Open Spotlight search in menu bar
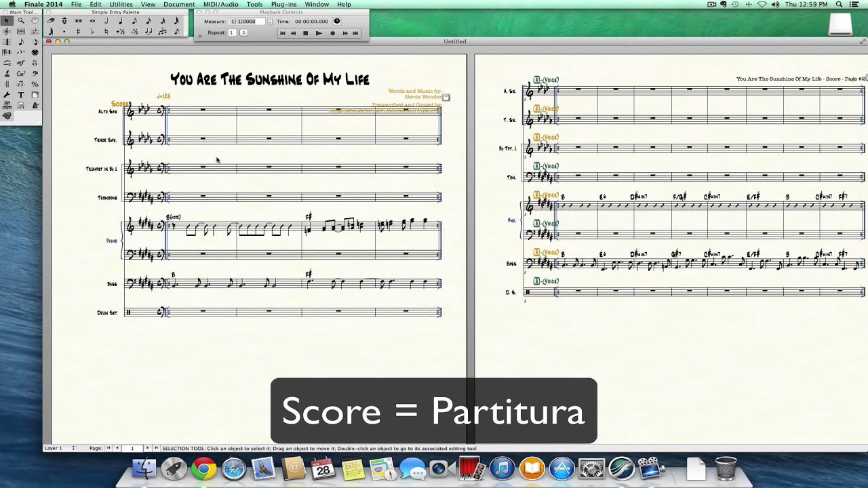The image size is (868, 488). (839, 4)
